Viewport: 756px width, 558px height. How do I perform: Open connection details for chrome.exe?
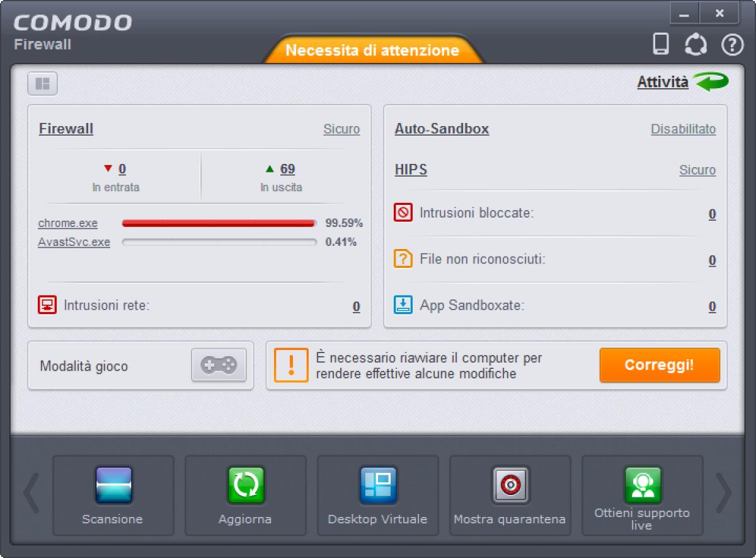pyautogui.click(x=68, y=223)
